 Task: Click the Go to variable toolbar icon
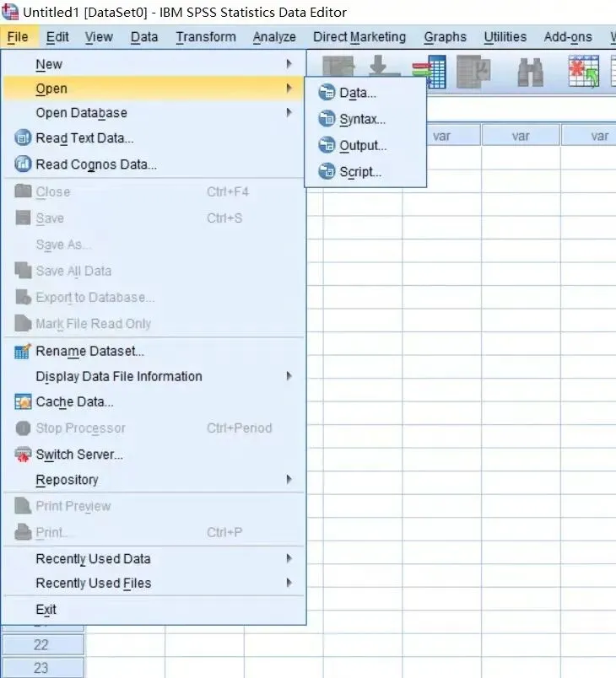[x=430, y=72]
